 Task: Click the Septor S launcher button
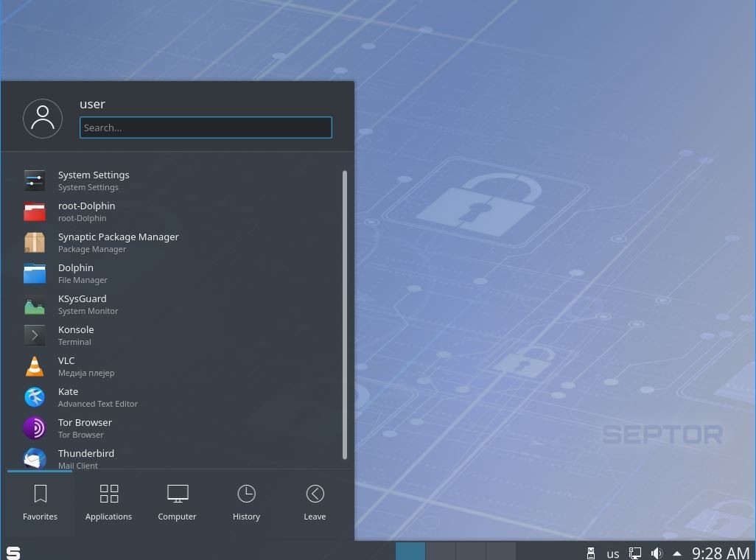click(x=13, y=553)
